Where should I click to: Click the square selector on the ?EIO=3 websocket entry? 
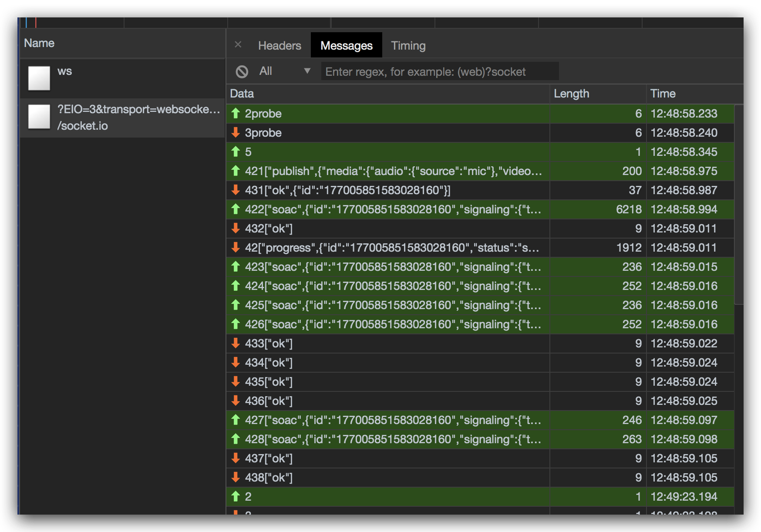(x=38, y=117)
